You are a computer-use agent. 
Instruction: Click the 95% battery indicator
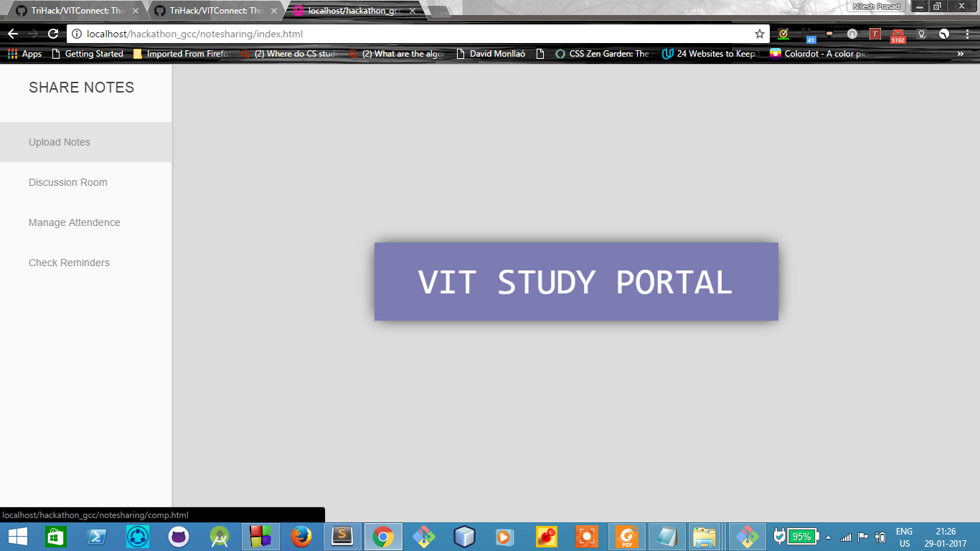tap(796, 537)
